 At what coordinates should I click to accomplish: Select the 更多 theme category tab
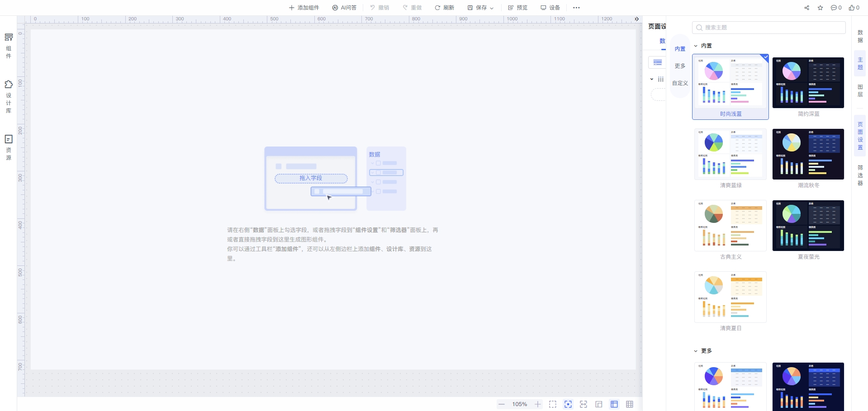[680, 66]
